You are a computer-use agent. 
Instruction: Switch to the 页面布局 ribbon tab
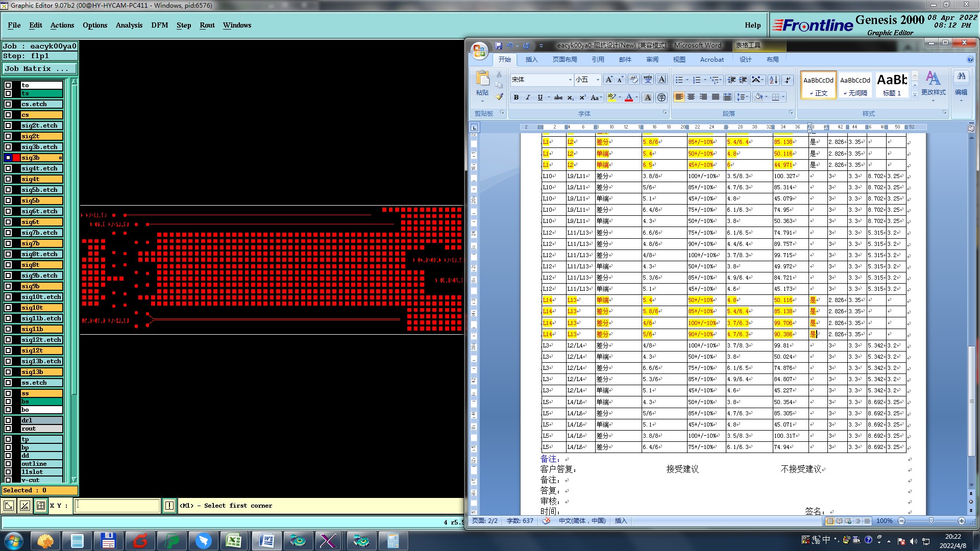tap(565, 60)
